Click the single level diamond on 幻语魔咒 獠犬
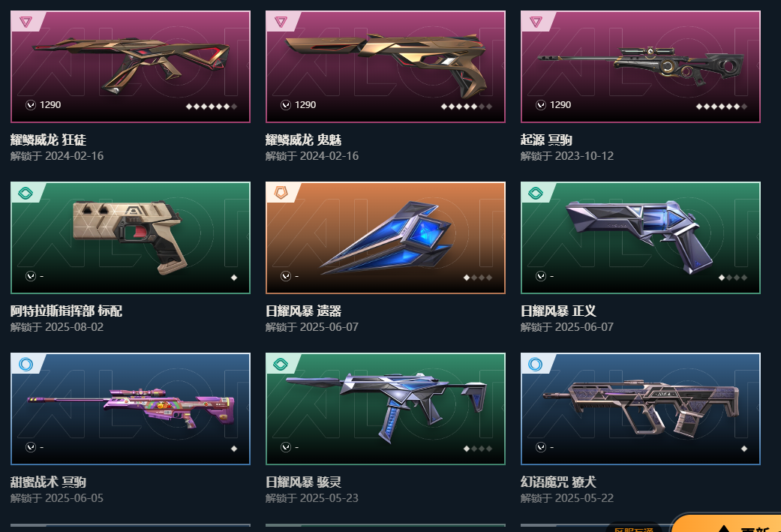The image size is (781, 532). (744, 449)
